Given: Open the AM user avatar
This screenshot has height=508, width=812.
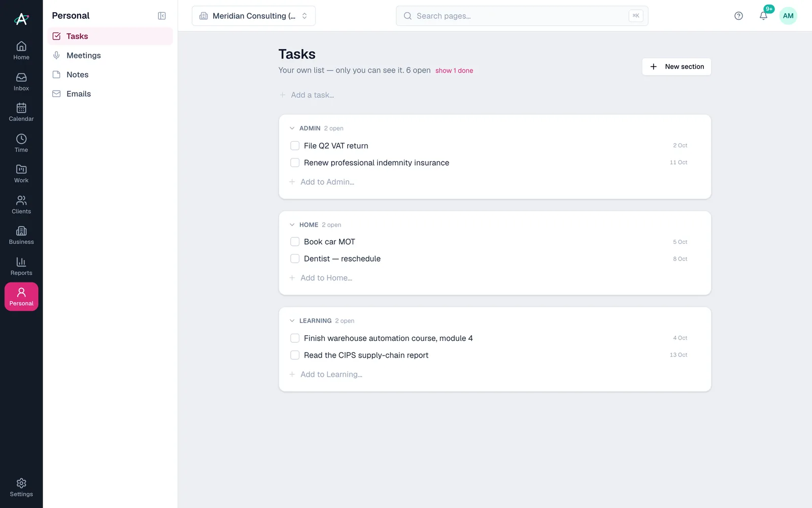Looking at the screenshot, I should click(x=788, y=16).
